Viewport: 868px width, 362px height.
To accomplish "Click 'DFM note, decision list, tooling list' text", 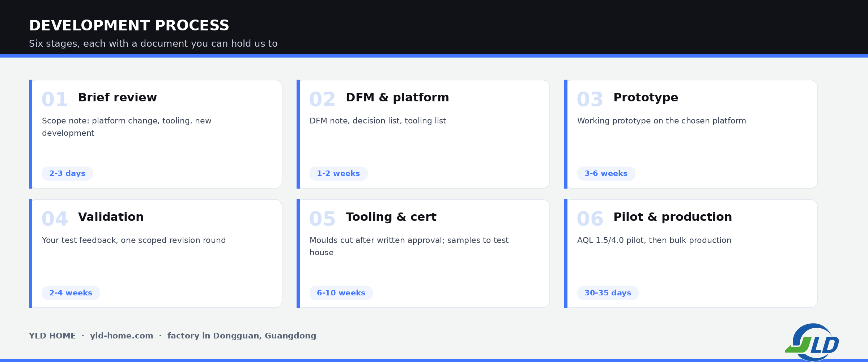I will 378,121.
